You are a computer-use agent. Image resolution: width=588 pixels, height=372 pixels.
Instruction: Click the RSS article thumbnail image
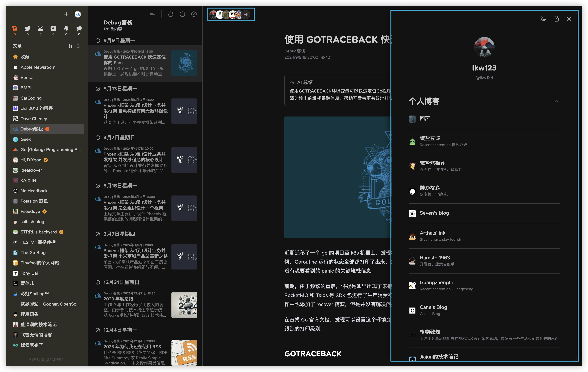[184, 353]
